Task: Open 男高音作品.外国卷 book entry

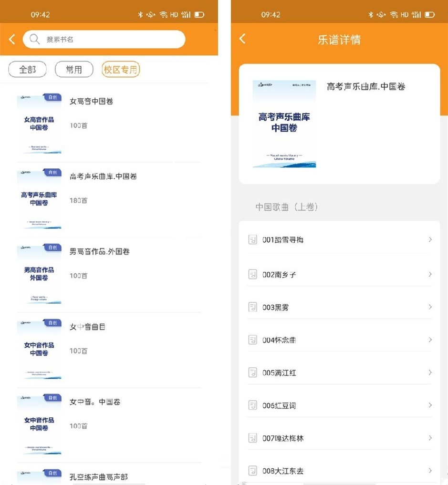Action: (x=99, y=251)
